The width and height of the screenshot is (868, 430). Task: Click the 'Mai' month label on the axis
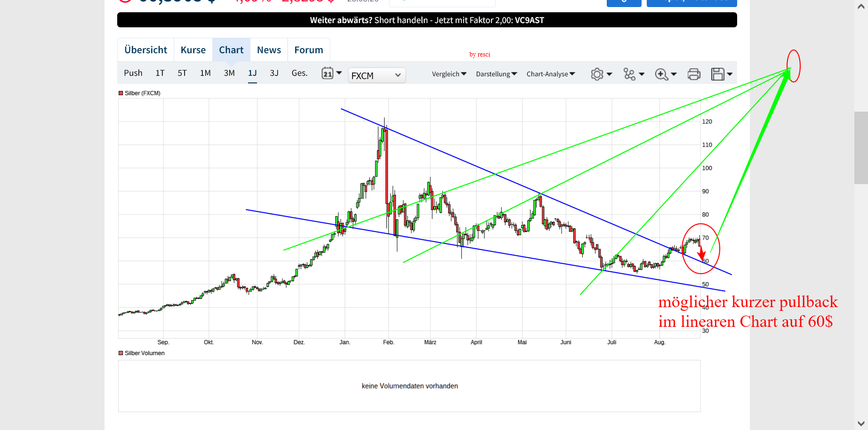522,342
